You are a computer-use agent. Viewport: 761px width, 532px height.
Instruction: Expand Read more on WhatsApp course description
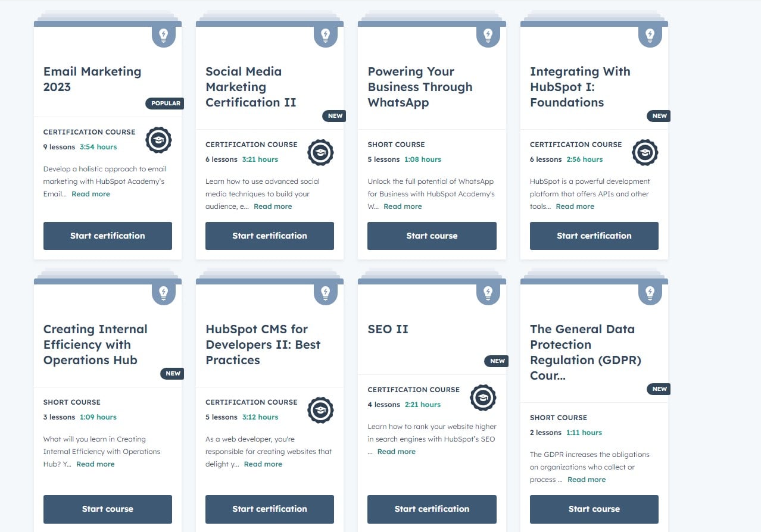(x=403, y=206)
